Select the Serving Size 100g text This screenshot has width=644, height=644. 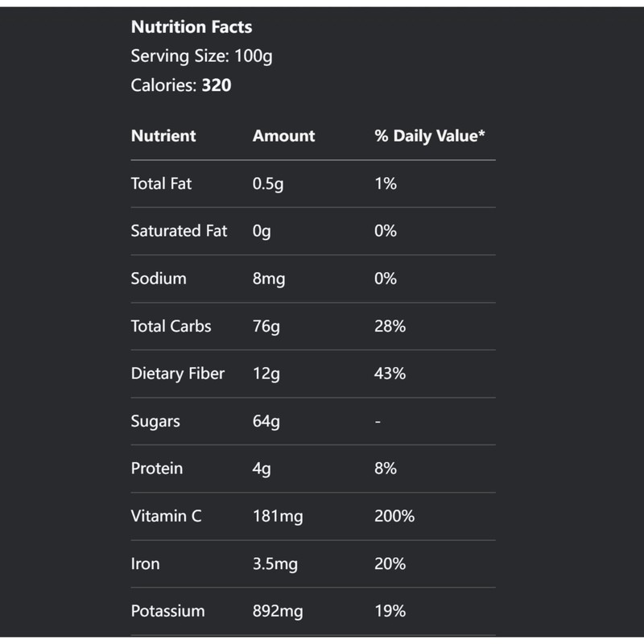coord(201,56)
